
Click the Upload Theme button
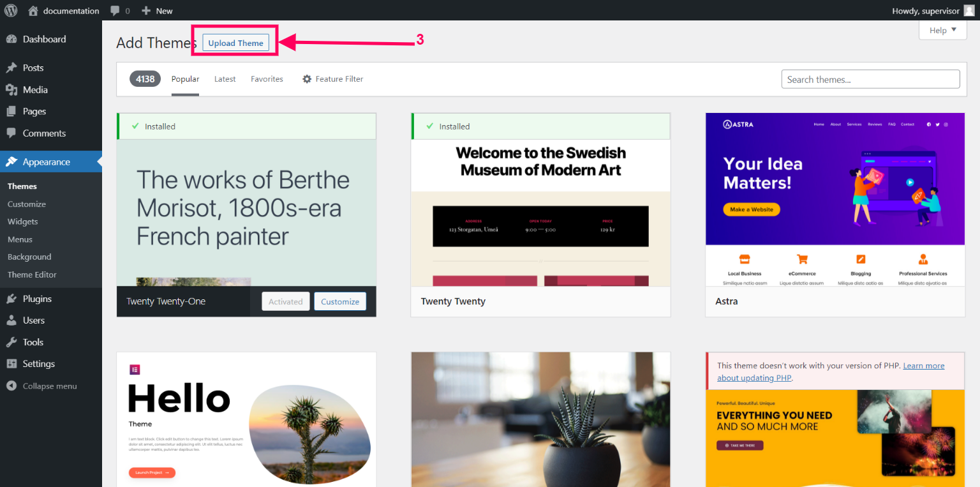pyautogui.click(x=235, y=43)
